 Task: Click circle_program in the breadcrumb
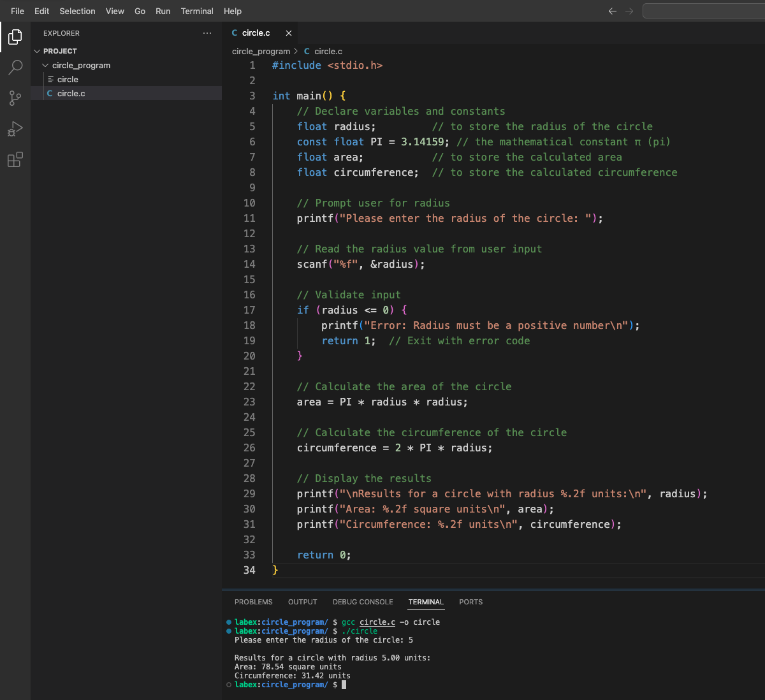261,51
